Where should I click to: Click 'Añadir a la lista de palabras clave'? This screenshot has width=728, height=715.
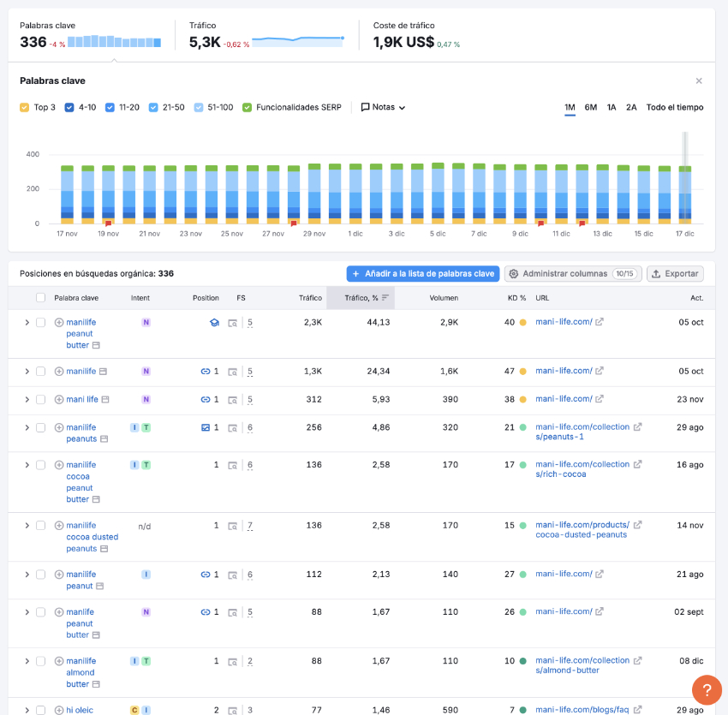coord(422,274)
